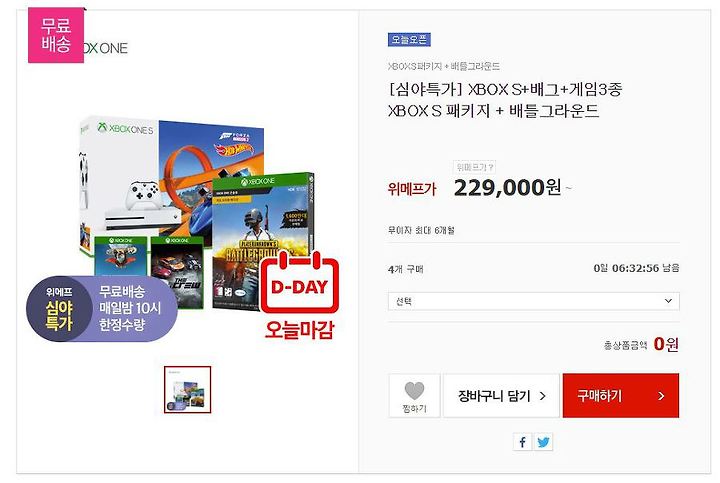Share the product on Twitter
This screenshot has width=720, height=483.
point(543,442)
